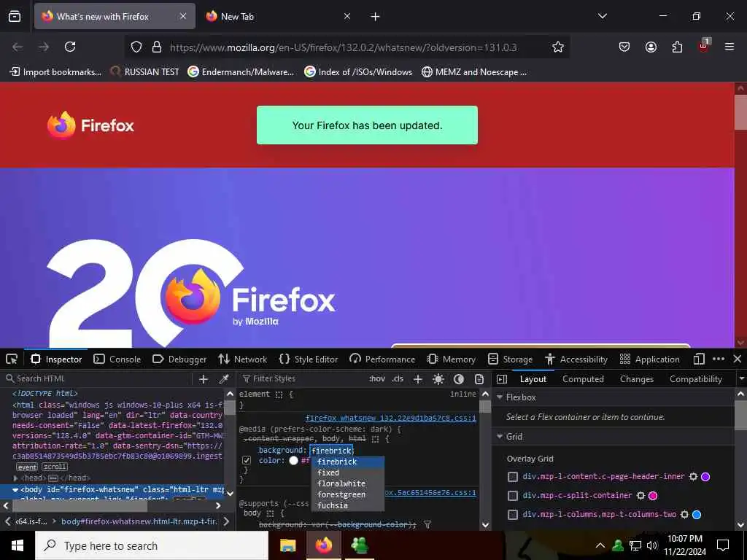The height and width of the screenshot is (560, 747).
Task: Open the white color swatch for color property
Action: pyautogui.click(x=293, y=461)
